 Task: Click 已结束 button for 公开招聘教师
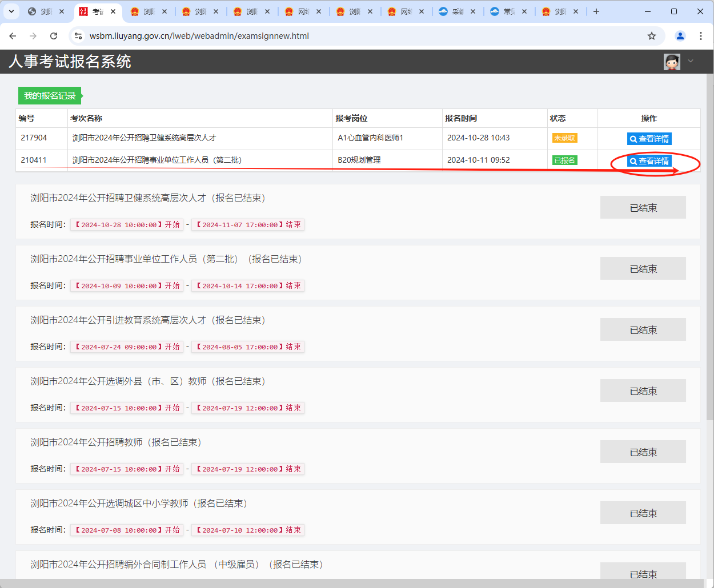pos(643,452)
